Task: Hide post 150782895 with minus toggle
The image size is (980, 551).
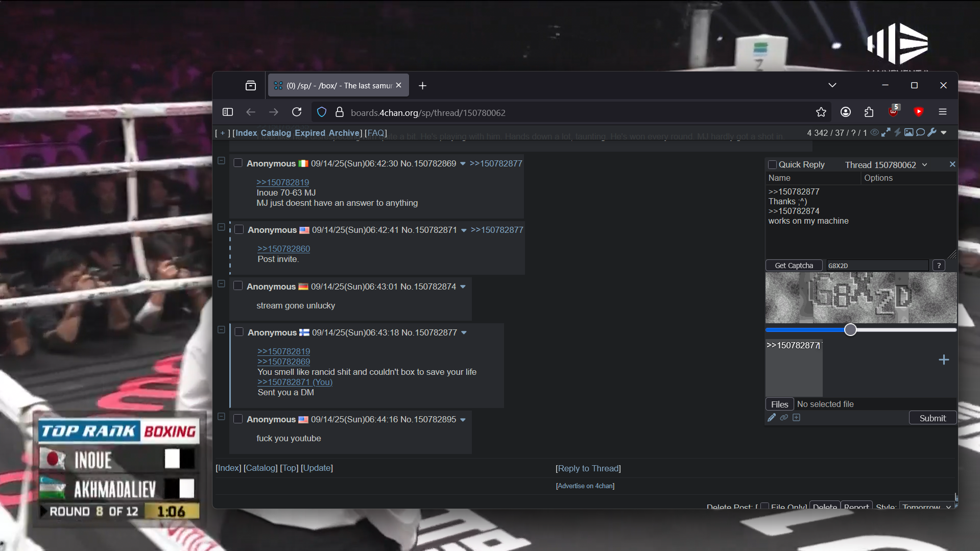Action: pos(221,417)
